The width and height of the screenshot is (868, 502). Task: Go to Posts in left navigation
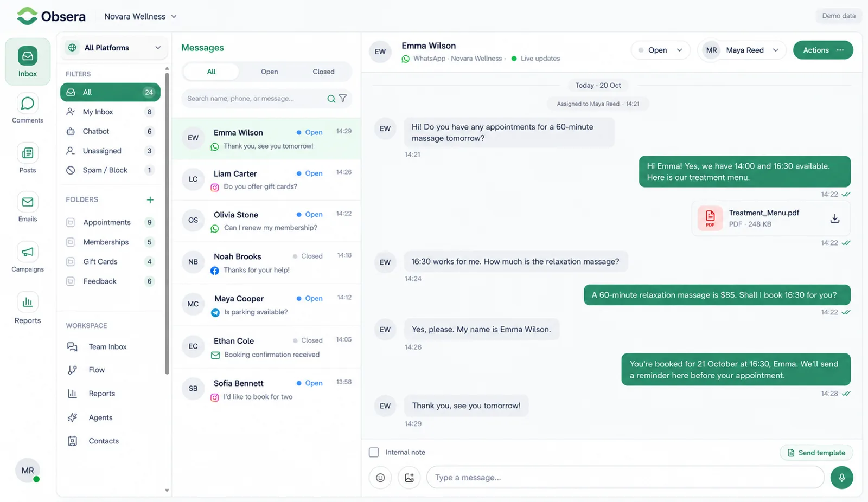pyautogui.click(x=28, y=159)
